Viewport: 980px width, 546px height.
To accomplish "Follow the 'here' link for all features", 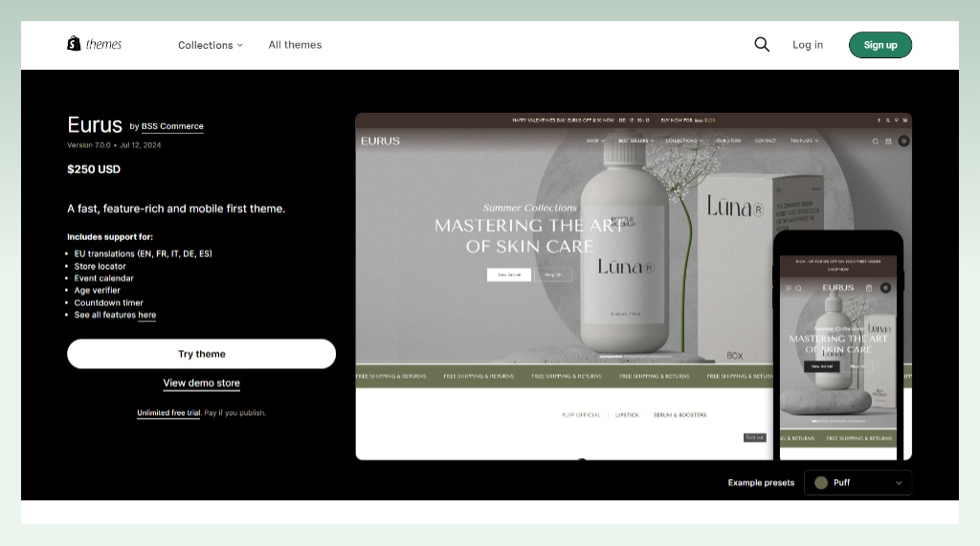I will click(146, 315).
